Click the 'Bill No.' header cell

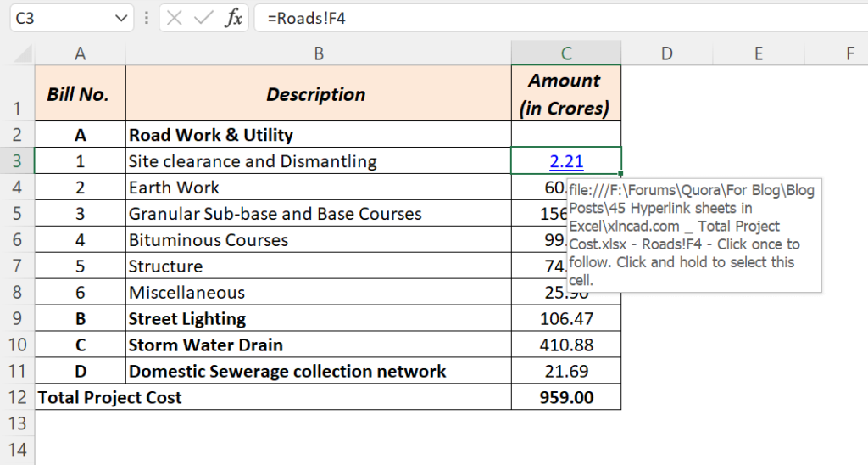coord(81,93)
